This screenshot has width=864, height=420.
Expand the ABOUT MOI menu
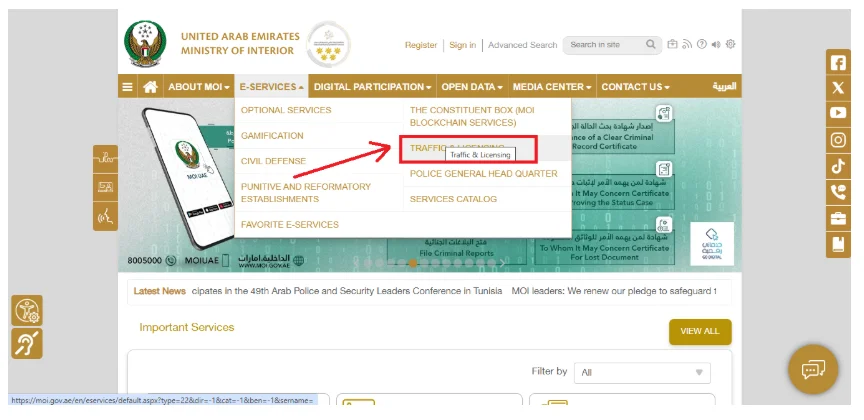pos(199,87)
